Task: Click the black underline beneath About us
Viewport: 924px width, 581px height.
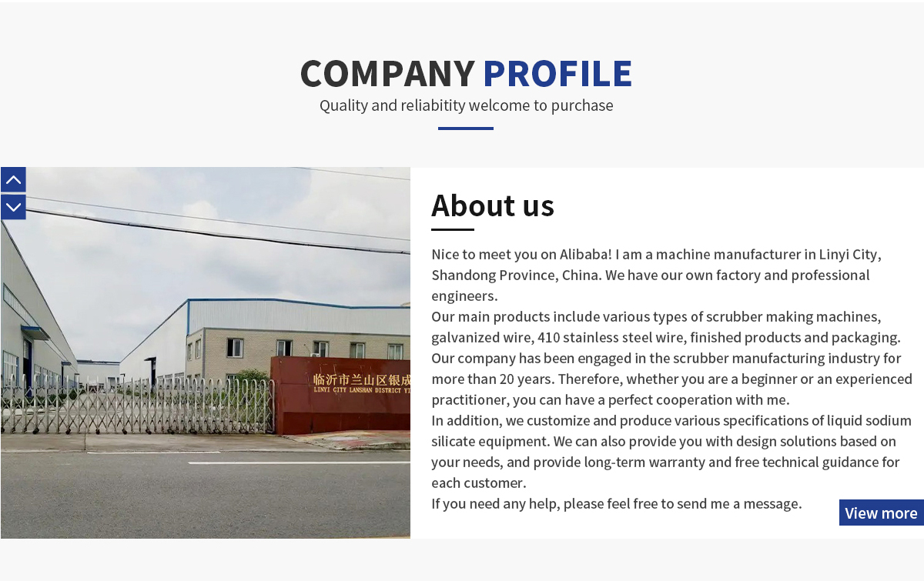Action: click(x=453, y=229)
